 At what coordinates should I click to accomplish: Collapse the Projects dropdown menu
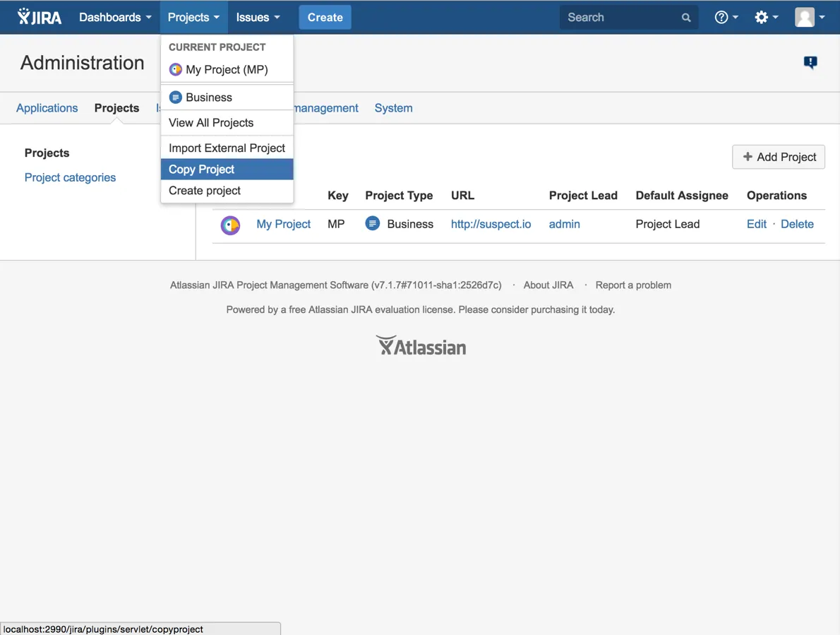[x=193, y=17]
